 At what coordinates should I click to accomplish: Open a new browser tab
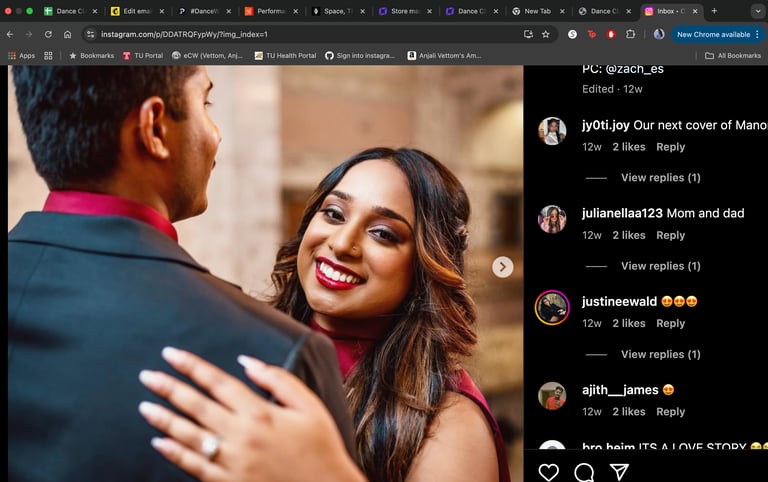[714, 11]
